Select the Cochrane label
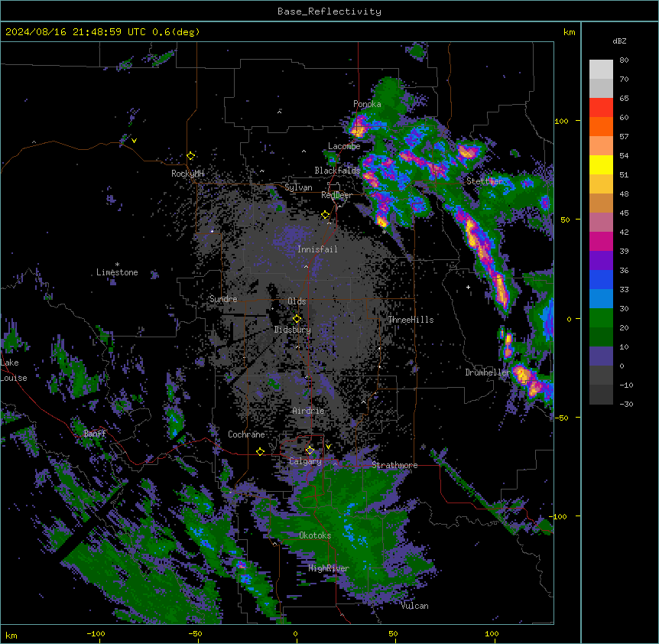Image resolution: width=659 pixels, height=644 pixels. pos(246,434)
